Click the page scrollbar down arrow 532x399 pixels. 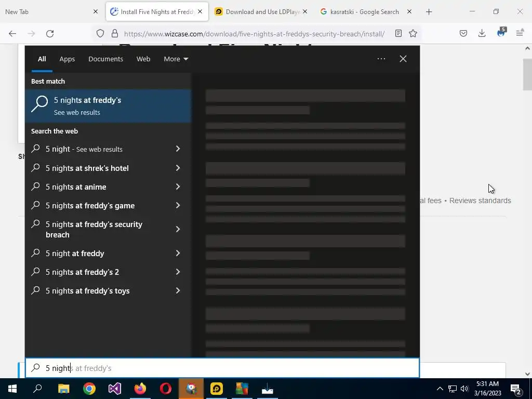528,374
